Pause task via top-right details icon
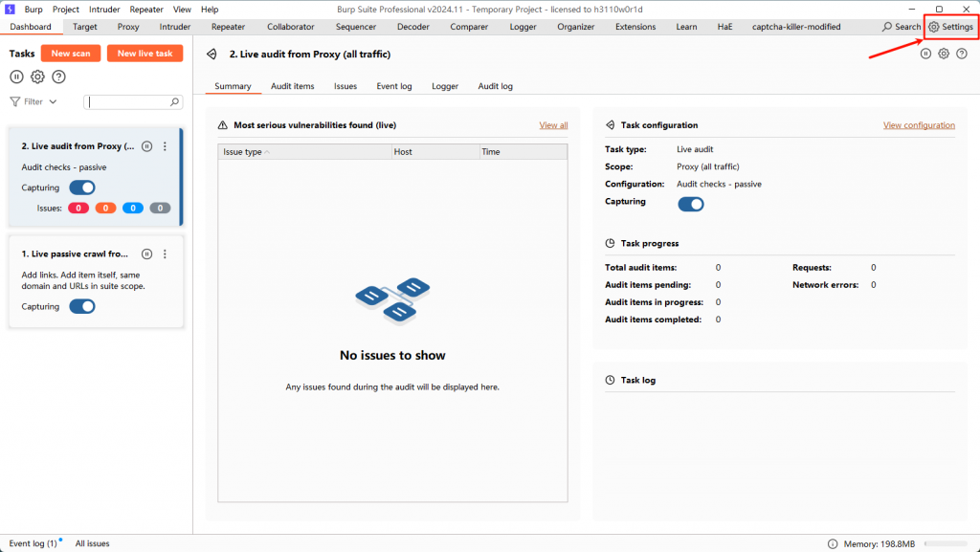The height and width of the screenshot is (552, 980). coord(925,54)
